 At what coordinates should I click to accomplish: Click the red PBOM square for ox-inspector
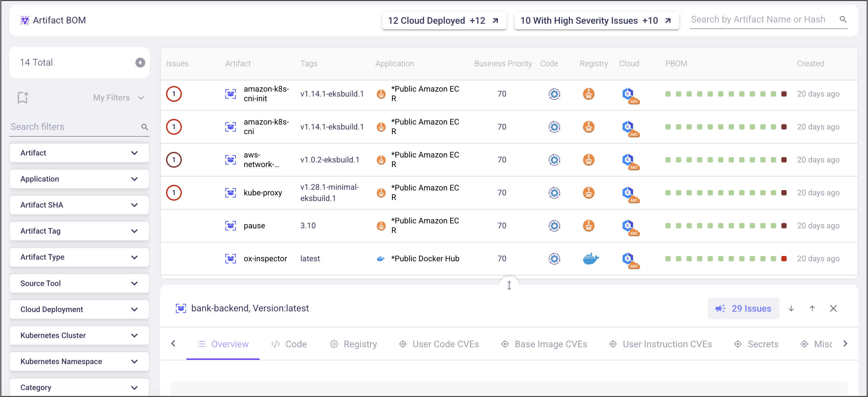click(784, 259)
